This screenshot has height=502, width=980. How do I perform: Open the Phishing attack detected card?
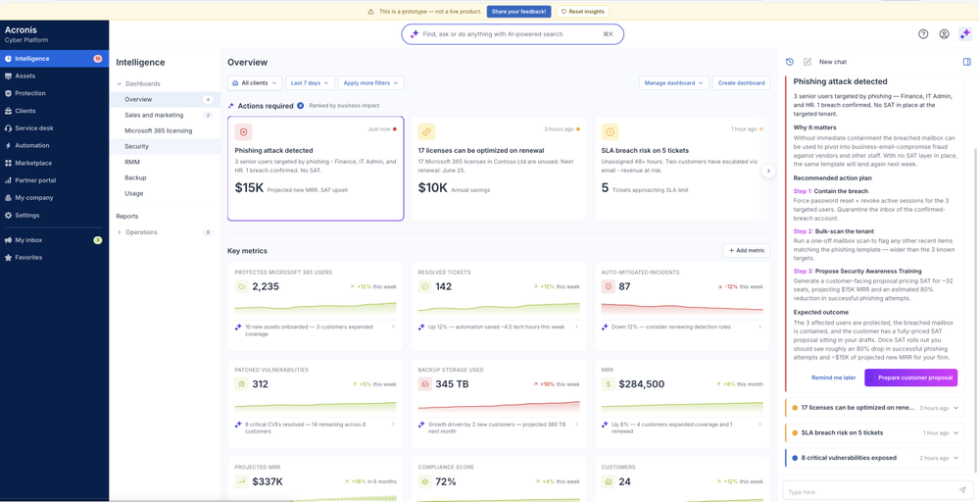(316, 169)
